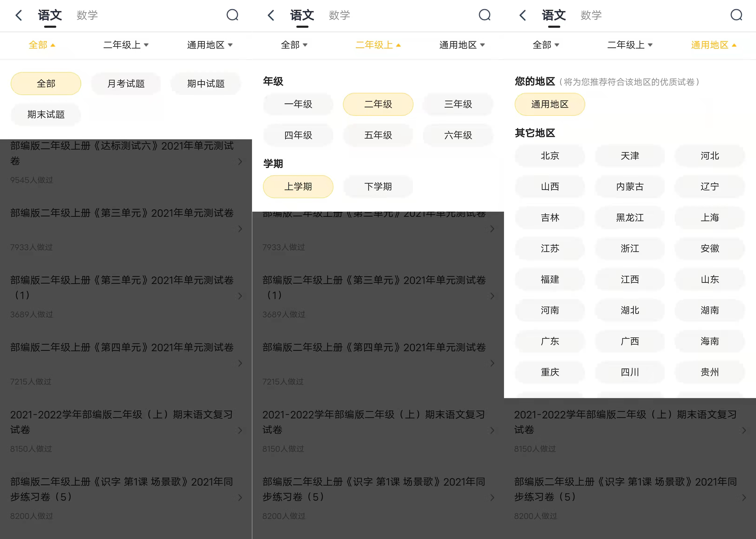Open 二年级上 dropdown on left screen
The height and width of the screenshot is (539, 756).
point(126,45)
